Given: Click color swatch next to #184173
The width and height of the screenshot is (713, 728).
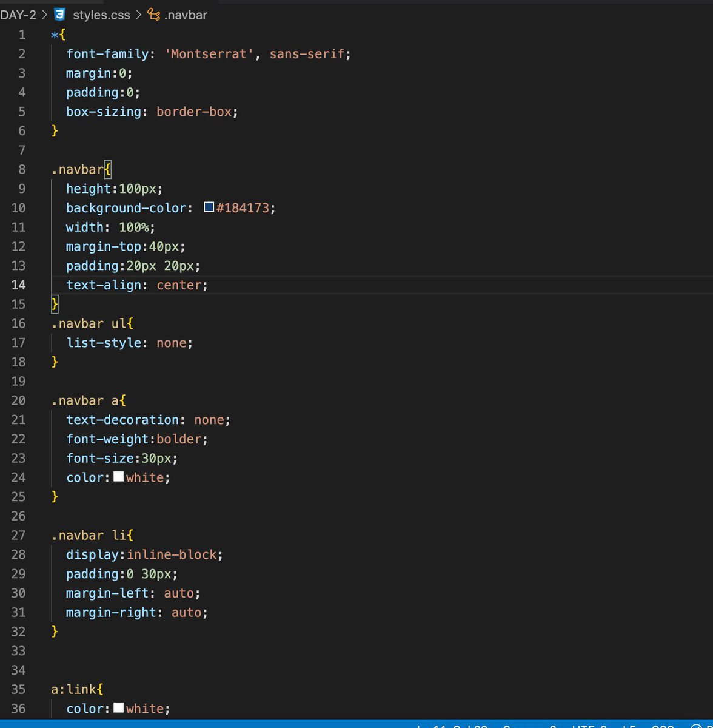Looking at the screenshot, I should 209,207.
